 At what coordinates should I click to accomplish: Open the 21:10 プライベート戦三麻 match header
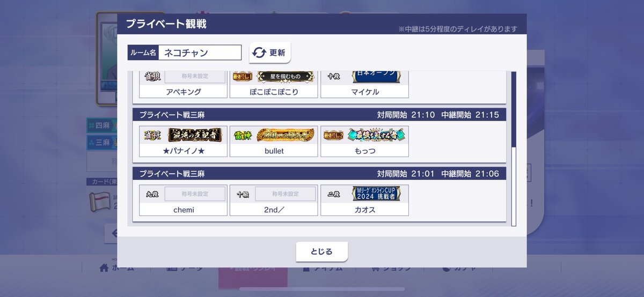(x=319, y=114)
